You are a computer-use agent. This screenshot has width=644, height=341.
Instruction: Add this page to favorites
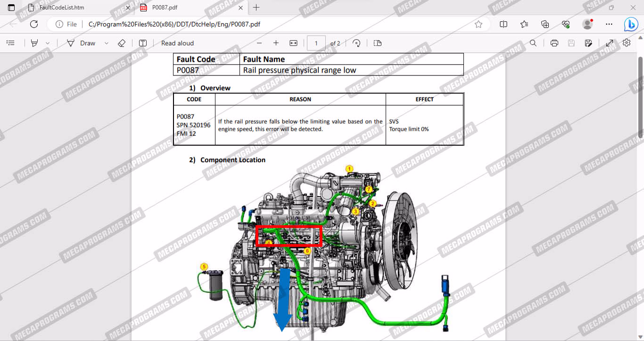pos(479,24)
